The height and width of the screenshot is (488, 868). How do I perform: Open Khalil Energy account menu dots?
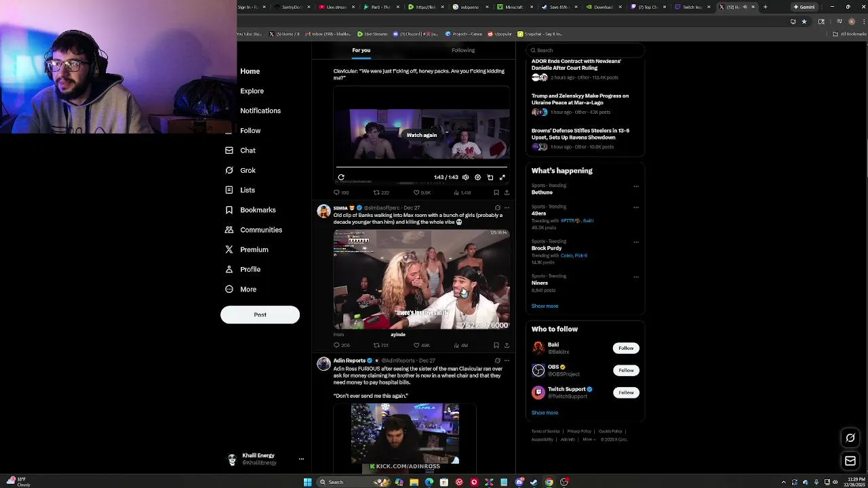click(x=301, y=460)
